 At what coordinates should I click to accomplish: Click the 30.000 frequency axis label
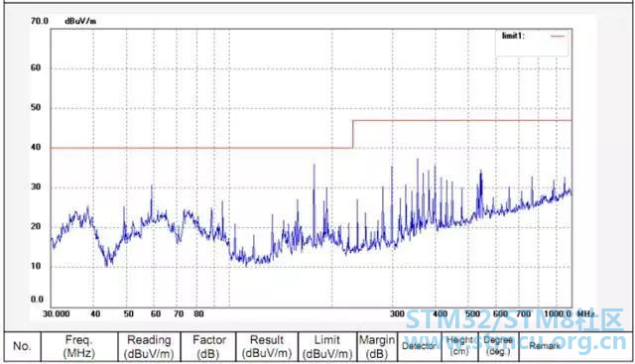click(x=57, y=313)
